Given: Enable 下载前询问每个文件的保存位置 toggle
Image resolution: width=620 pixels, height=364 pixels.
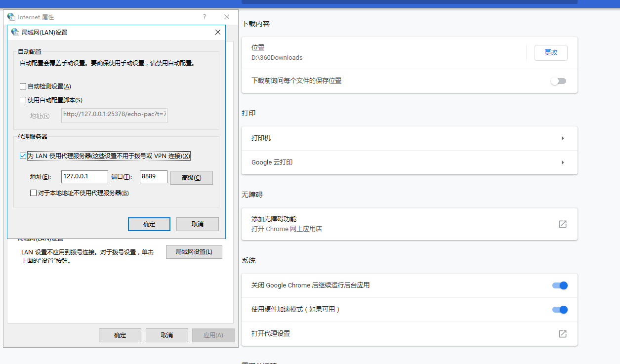Looking at the screenshot, I should click(558, 81).
